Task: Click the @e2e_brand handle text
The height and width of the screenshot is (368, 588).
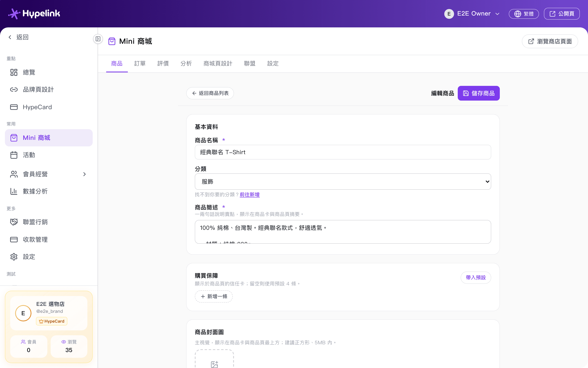Action: [50, 311]
